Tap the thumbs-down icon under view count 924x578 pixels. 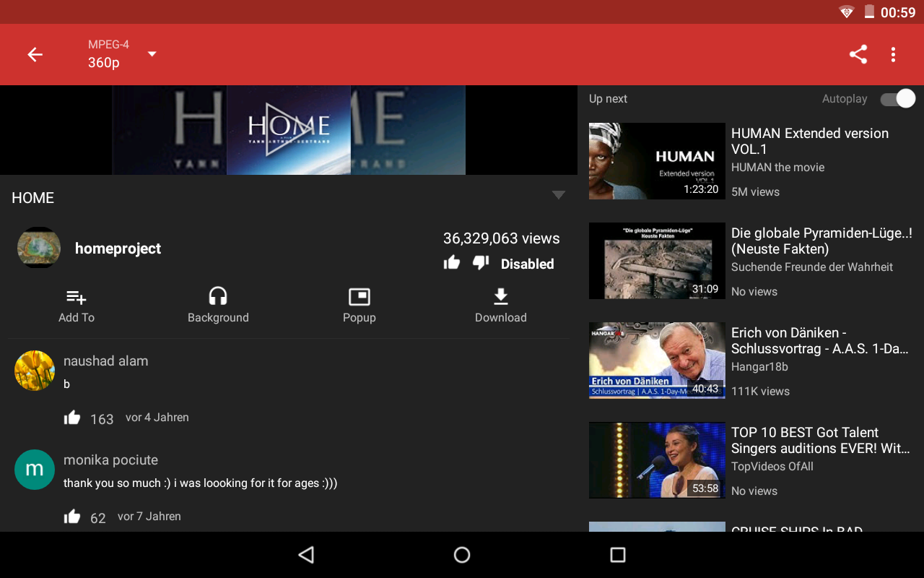[x=481, y=262]
